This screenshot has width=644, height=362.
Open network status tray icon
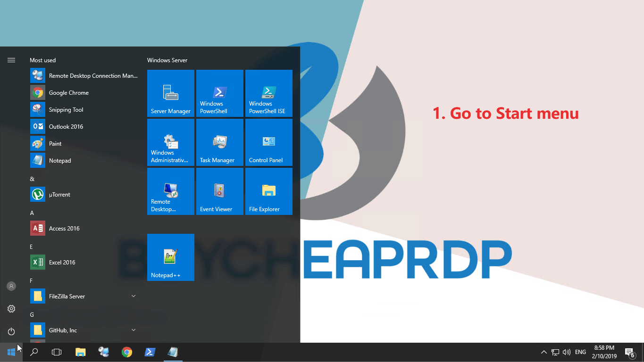555,352
